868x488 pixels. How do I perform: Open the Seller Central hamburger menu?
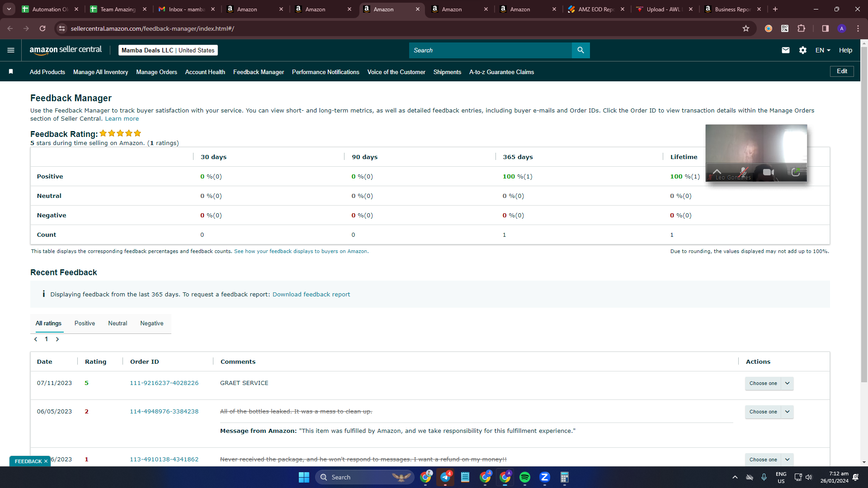(x=11, y=50)
